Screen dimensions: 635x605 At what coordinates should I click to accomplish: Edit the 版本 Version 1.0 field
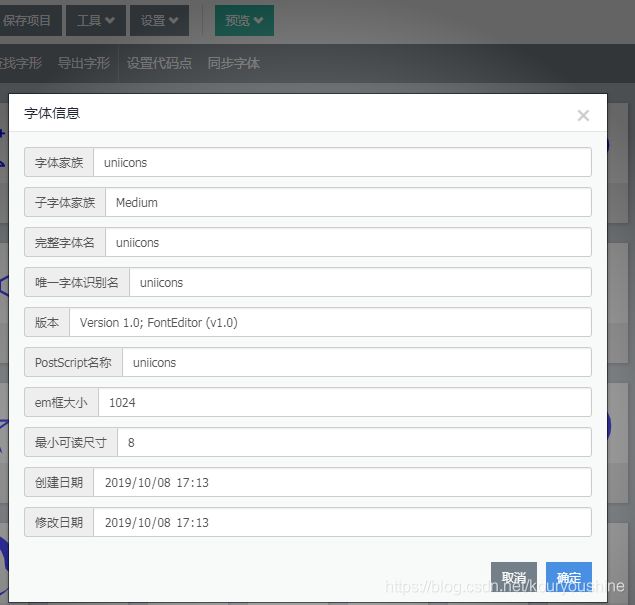click(x=330, y=322)
